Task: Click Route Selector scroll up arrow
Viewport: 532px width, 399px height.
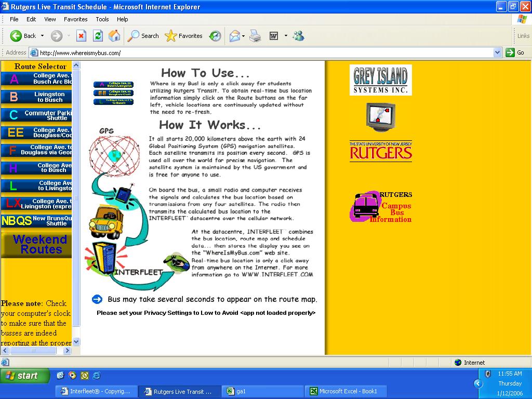Action: click(76, 65)
